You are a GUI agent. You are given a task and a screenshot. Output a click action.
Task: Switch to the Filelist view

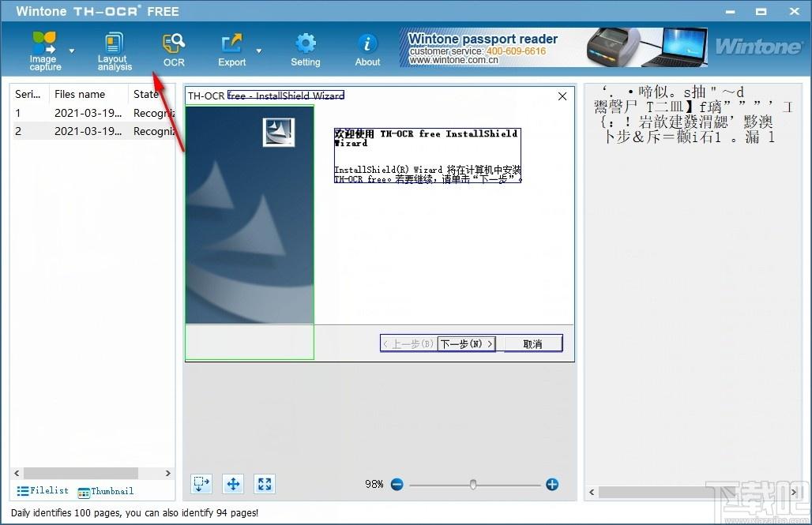[x=43, y=490]
